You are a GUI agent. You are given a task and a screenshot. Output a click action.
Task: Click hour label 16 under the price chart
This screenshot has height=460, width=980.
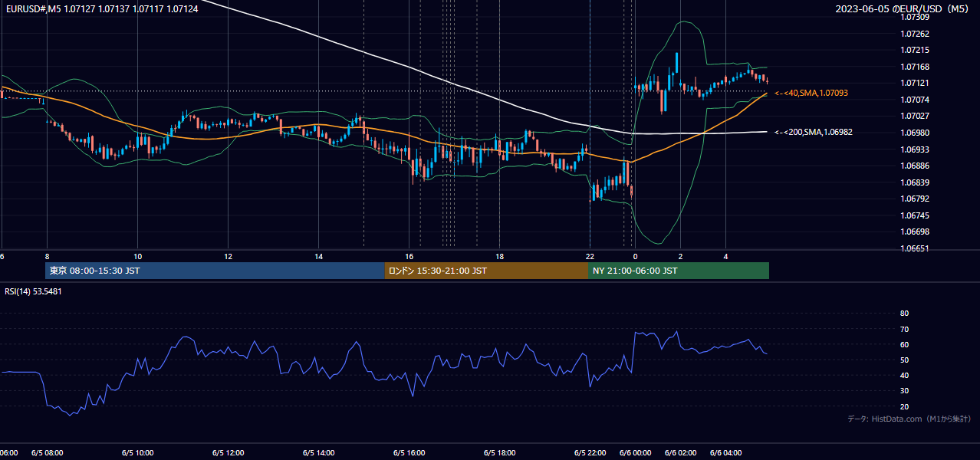click(409, 256)
